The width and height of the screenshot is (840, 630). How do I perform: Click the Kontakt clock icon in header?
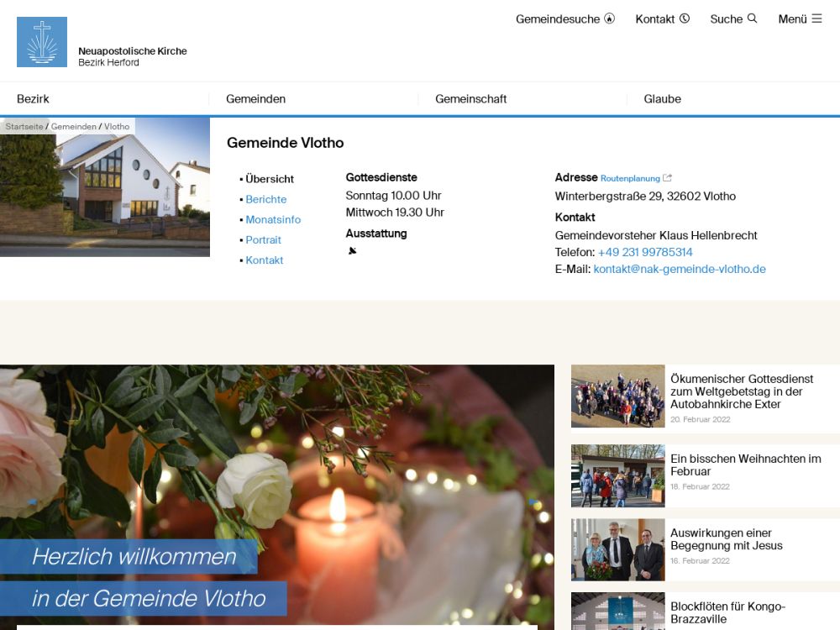pyautogui.click(x=685, y=18)
